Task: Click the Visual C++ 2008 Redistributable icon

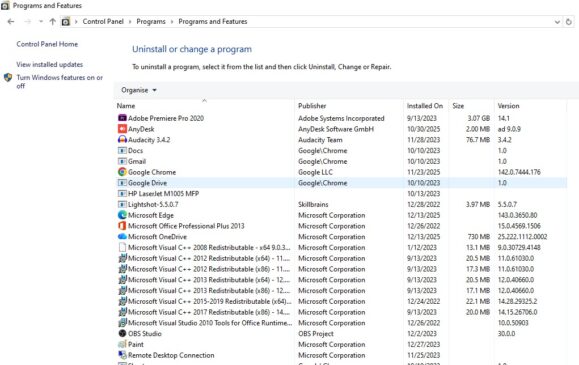Action: click(122, 247)
